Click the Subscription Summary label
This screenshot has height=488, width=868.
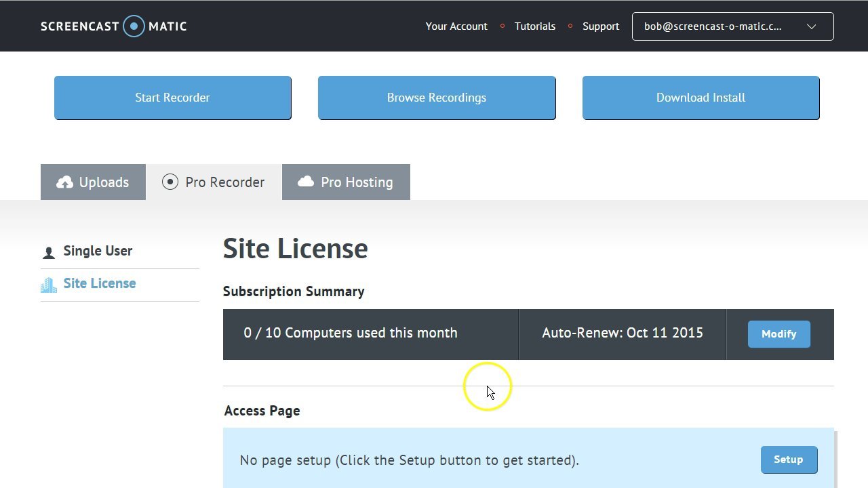[x=294, y=291]
